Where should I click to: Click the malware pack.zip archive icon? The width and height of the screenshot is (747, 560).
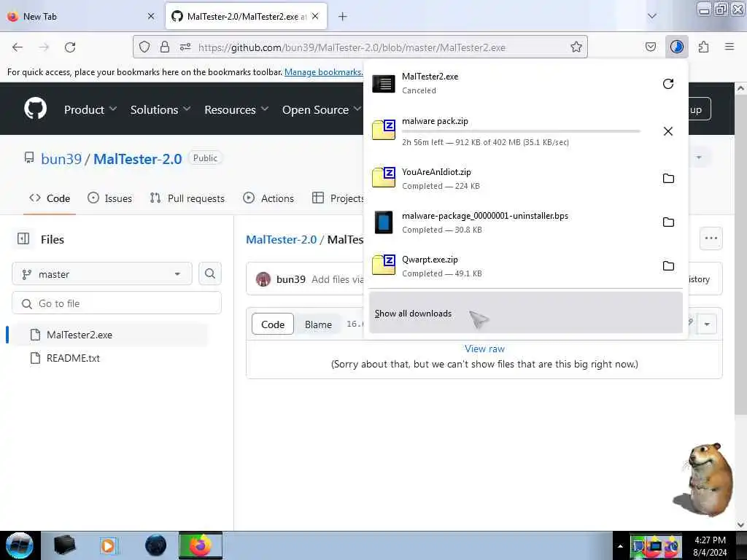384,129
